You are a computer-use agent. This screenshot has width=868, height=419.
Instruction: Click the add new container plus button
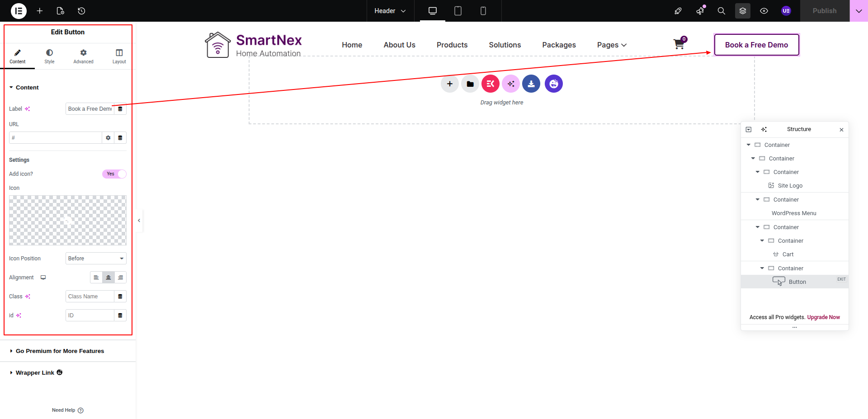449,84
